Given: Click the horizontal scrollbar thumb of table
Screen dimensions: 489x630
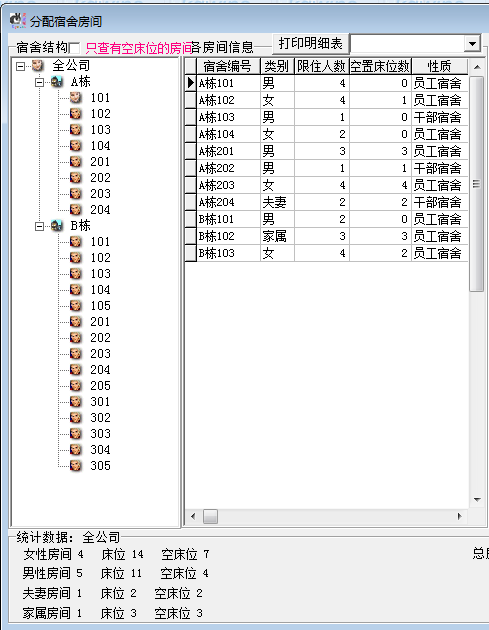Looking at the screenshot, I should [211, 516].
